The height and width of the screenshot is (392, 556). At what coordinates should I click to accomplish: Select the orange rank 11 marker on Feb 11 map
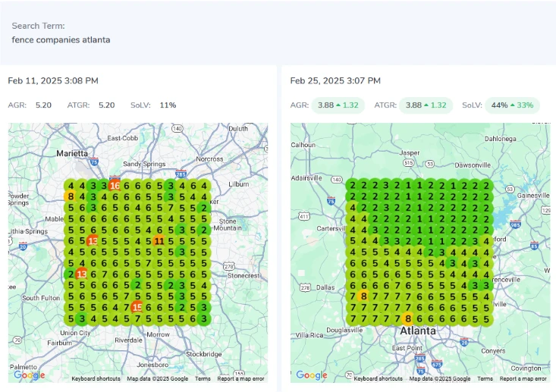tap(158, 240)
